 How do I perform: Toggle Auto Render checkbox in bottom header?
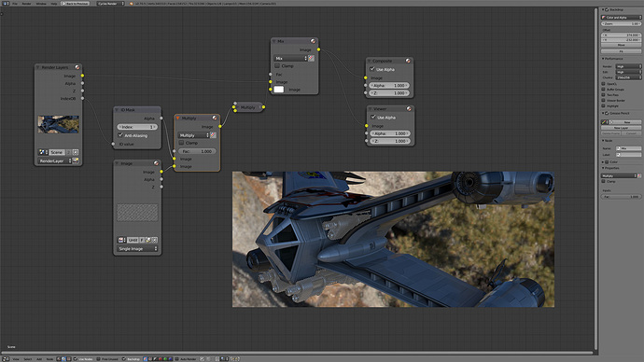pos(176,358)
